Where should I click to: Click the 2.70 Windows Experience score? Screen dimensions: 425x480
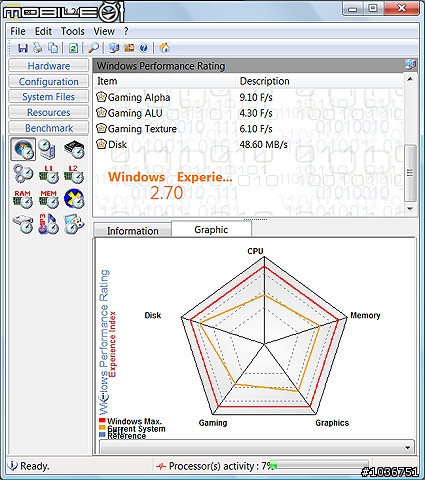tap(166, 193)
